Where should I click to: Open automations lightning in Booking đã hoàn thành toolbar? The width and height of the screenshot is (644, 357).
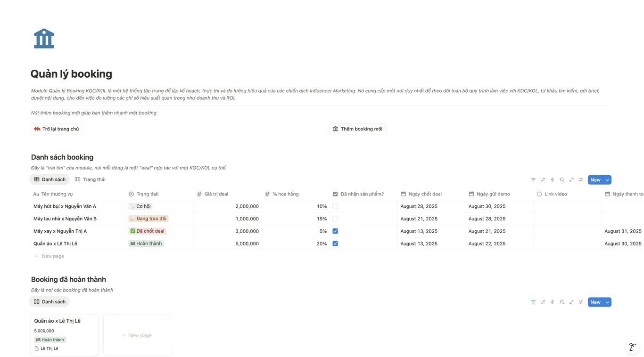(x=553, y=302)
